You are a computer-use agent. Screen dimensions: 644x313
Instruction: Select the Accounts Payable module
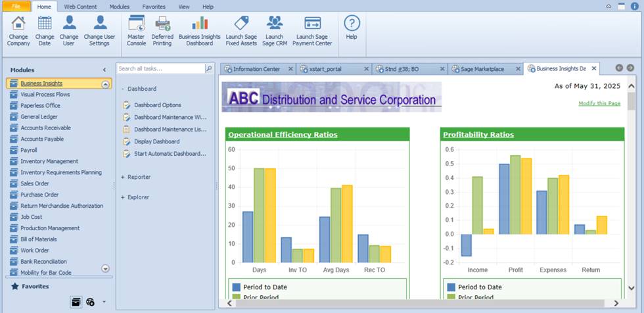(42, 139)
